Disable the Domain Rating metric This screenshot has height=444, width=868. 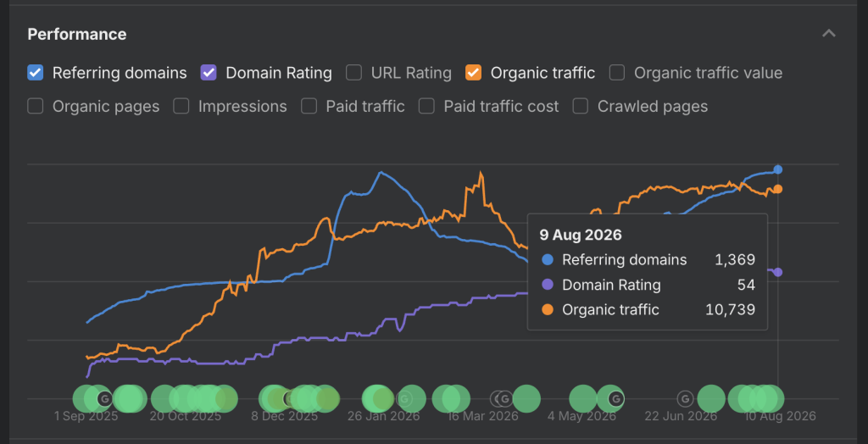pyautogui.click(x=209, y=73)
